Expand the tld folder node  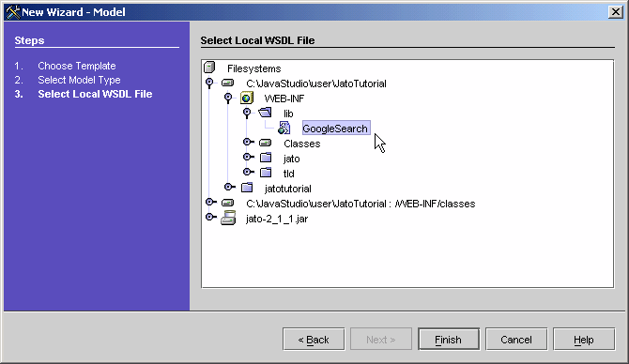tap(248, 172)
